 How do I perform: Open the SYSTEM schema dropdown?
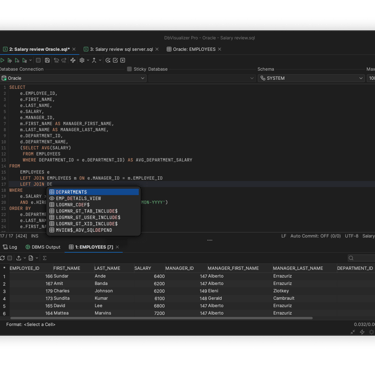click(311, 78)
